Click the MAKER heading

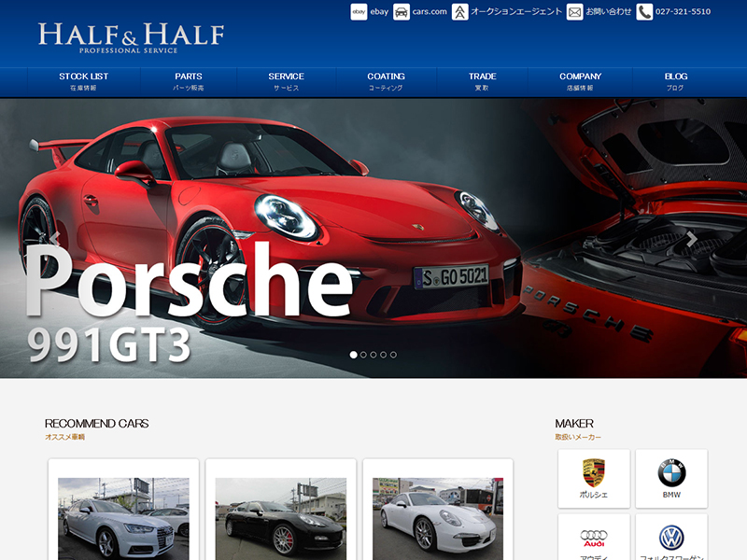pyautogui.click(x=574, y=424)
